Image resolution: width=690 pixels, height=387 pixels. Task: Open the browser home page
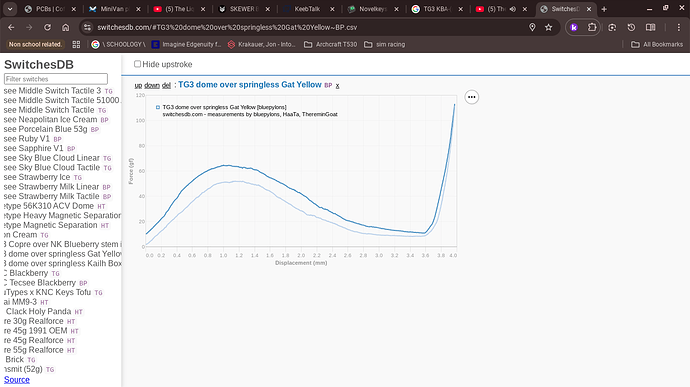66,27
